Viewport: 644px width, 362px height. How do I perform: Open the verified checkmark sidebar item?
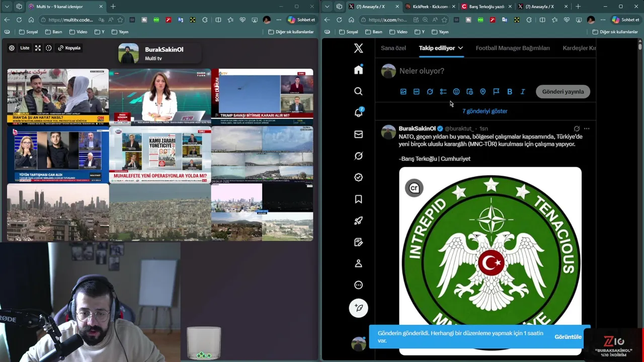358,177
